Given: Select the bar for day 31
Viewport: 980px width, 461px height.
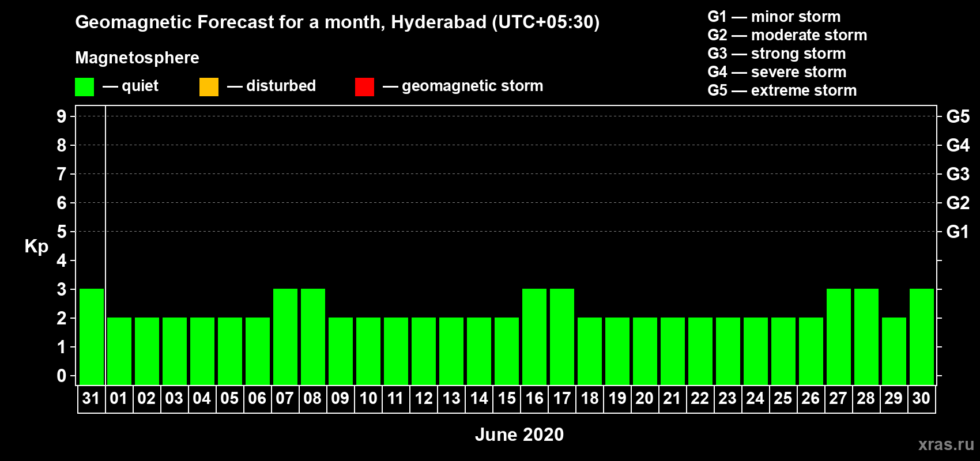Looking at the screenshot, I should click(92, 337).
